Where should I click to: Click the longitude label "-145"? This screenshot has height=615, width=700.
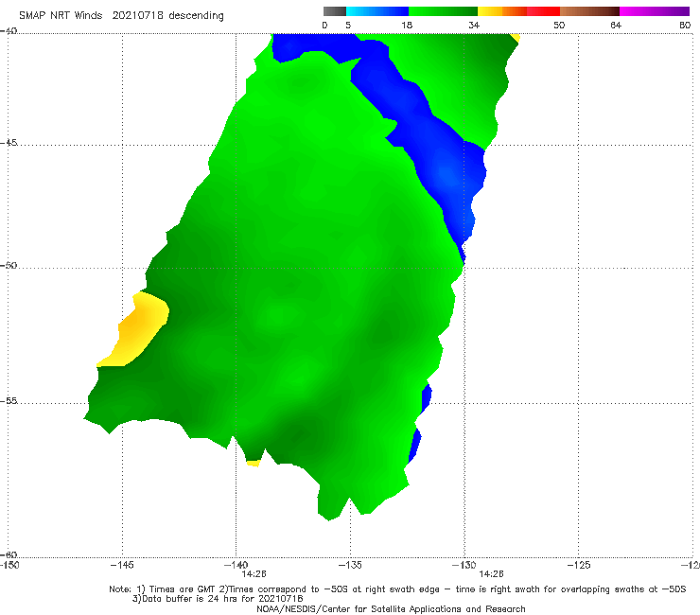point(122,565)
